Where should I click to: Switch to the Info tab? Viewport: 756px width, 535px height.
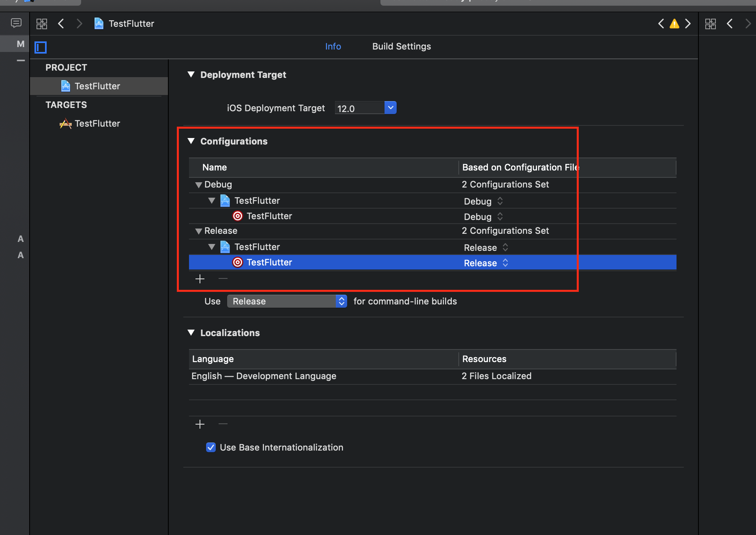click(333, 46)
